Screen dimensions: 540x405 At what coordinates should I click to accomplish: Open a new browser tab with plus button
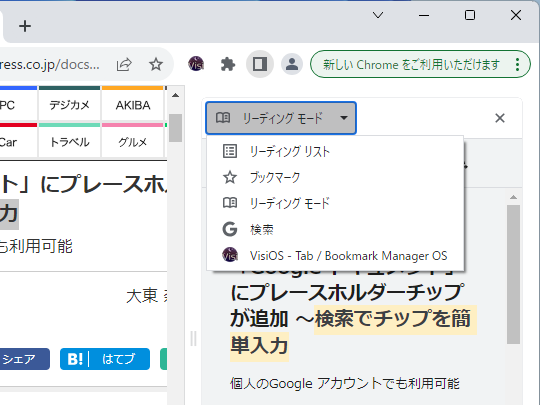25,26
